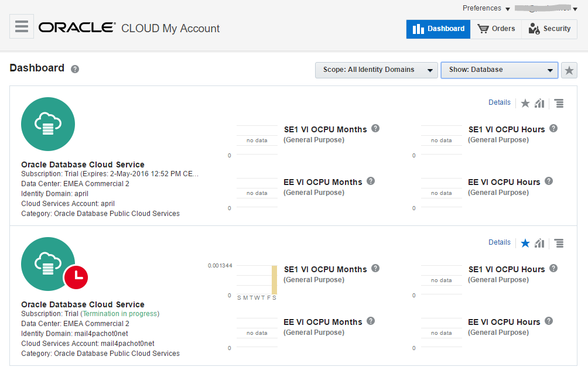
Task: Click the Identity Domain: april text
Action: [54, 194]
